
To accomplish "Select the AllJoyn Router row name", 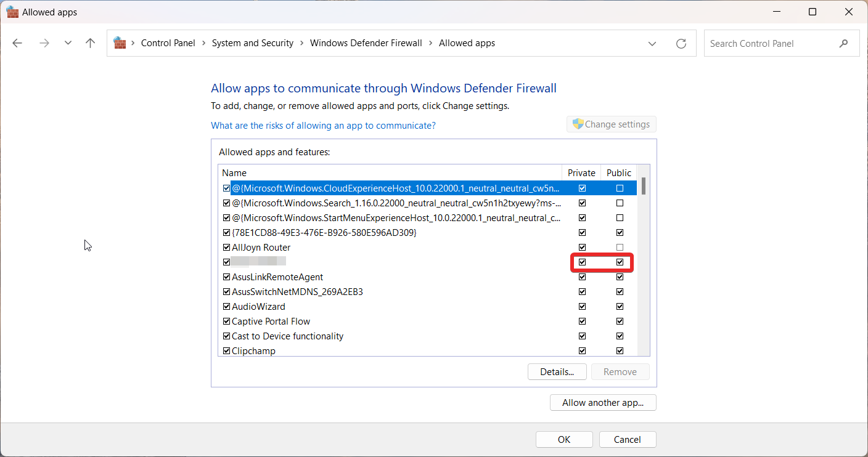I will pos(261,248).
